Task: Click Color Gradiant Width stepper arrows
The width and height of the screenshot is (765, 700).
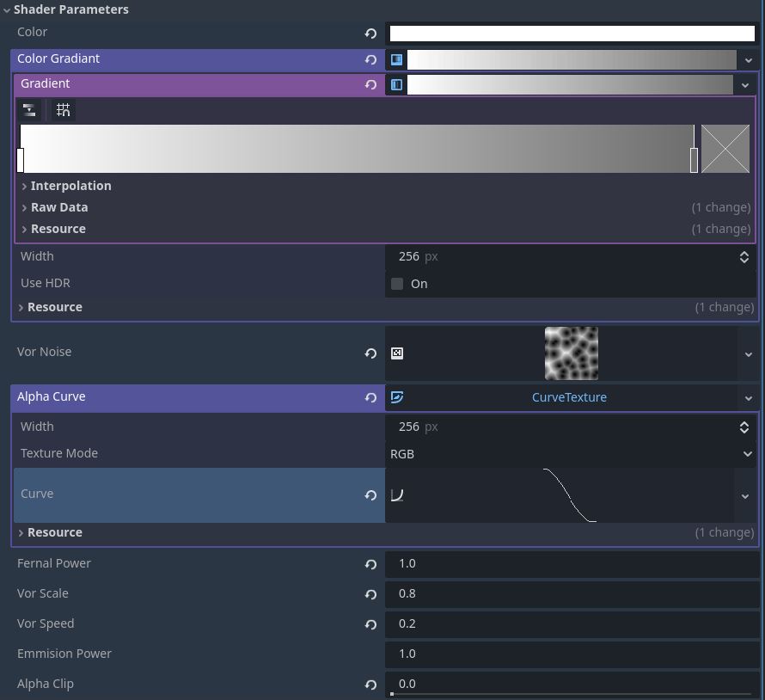Action: (744, 257)
